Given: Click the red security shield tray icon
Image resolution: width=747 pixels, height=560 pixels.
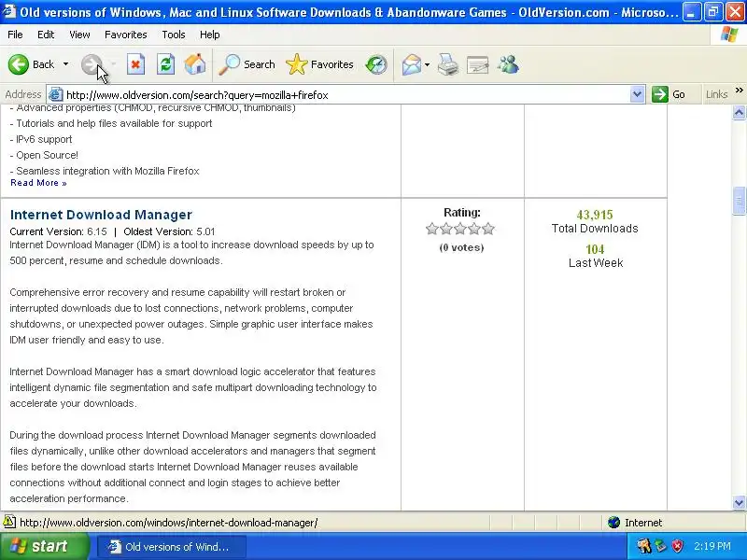Looking at the screenshot, I should 678,546.
